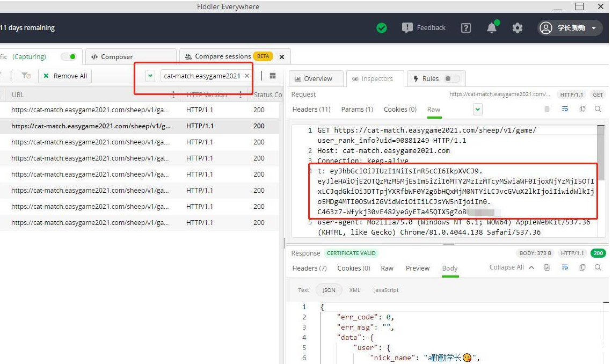
Task: Toggle the Capturing traffic switch
Action: (68, 56)
